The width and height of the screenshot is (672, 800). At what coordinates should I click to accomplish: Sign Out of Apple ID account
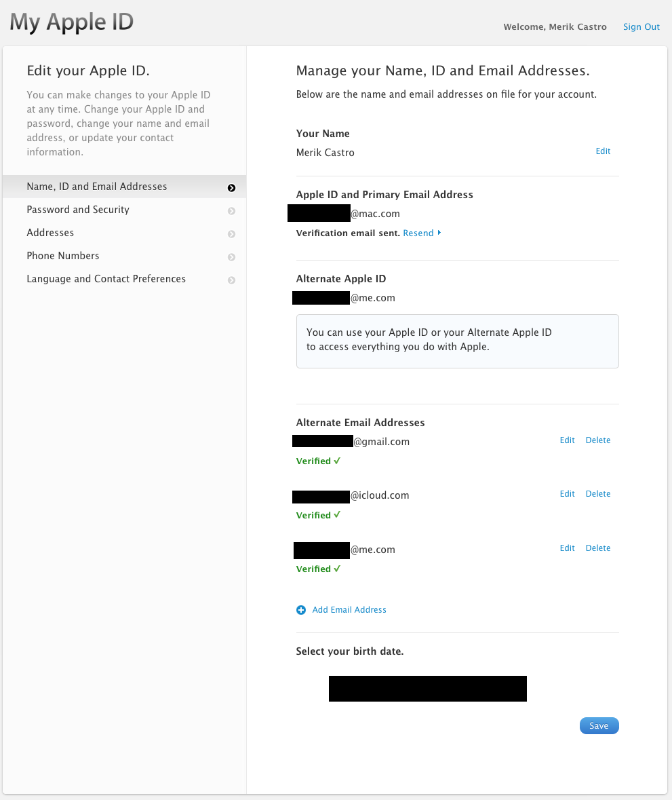(641, 27)
